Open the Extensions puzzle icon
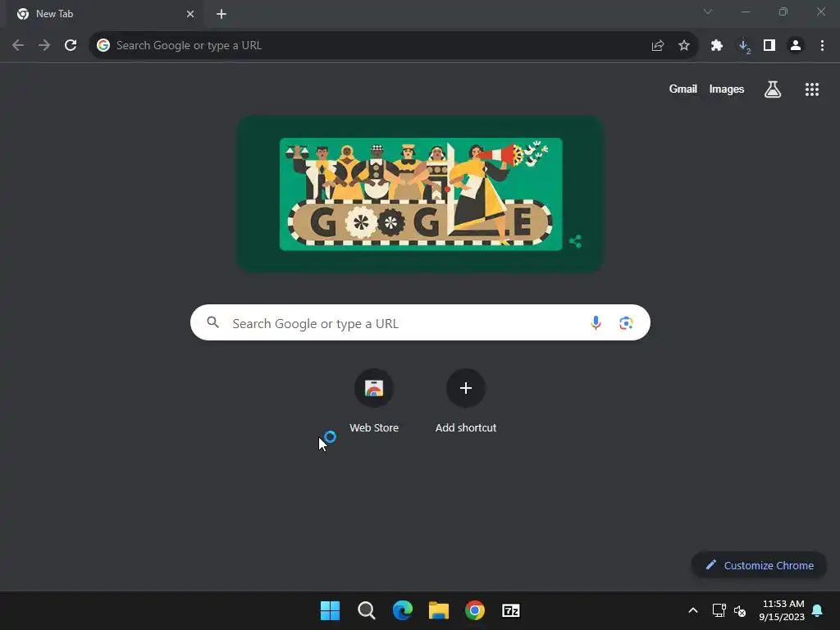840x630 pixels. point(717,46)
